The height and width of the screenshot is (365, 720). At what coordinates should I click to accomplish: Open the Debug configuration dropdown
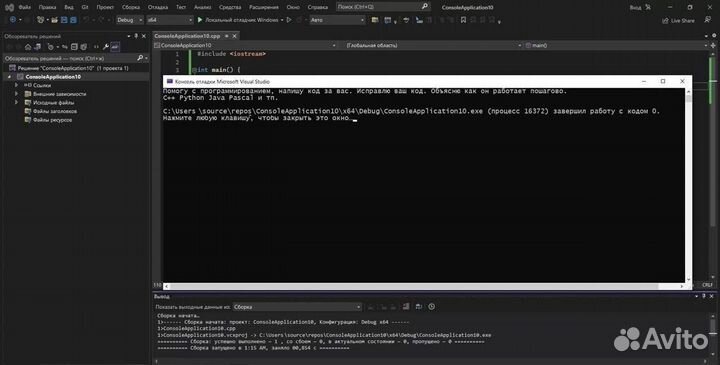pyautogui.click(x=129, y=20)
